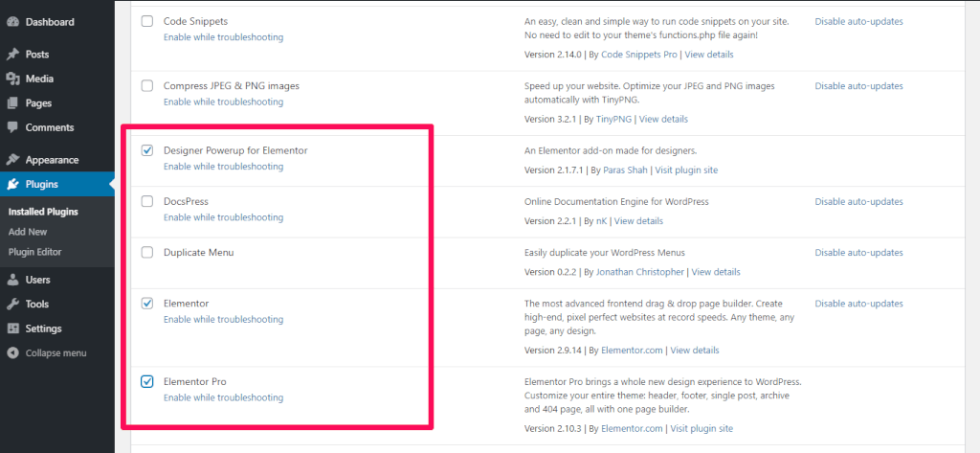This screenshot has width=980, height=453.
Task: Open Code Snippets Pro author link
Action: point(638,55)
